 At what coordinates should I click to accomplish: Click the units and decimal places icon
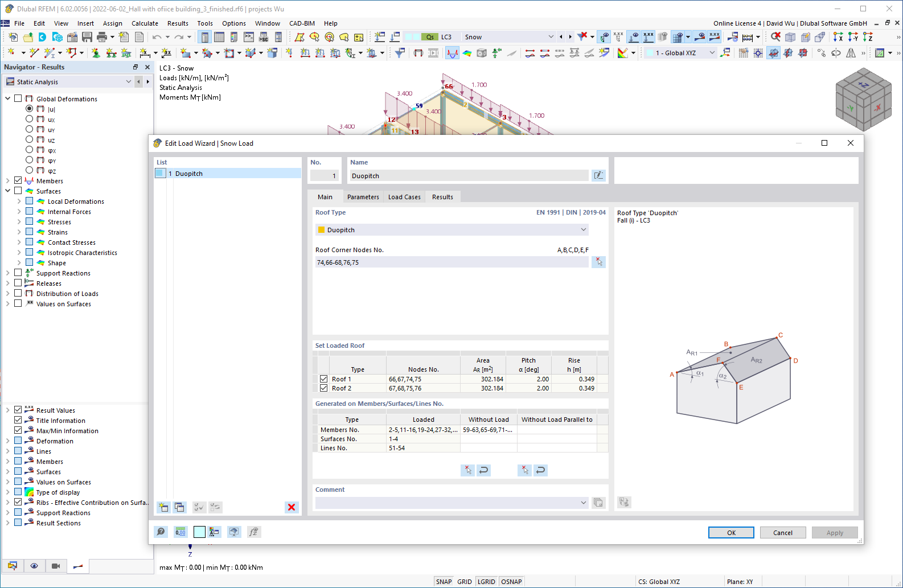point(180,532)
